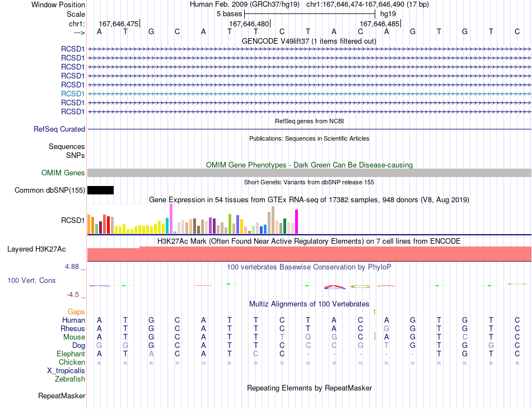
Task: Open the RefSeq Curated track label
Action: (x=59, y=129)
